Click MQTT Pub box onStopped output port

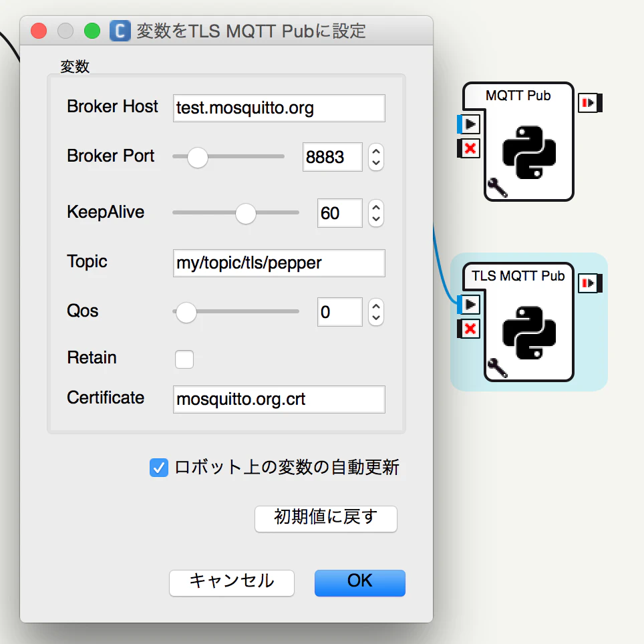590,102
